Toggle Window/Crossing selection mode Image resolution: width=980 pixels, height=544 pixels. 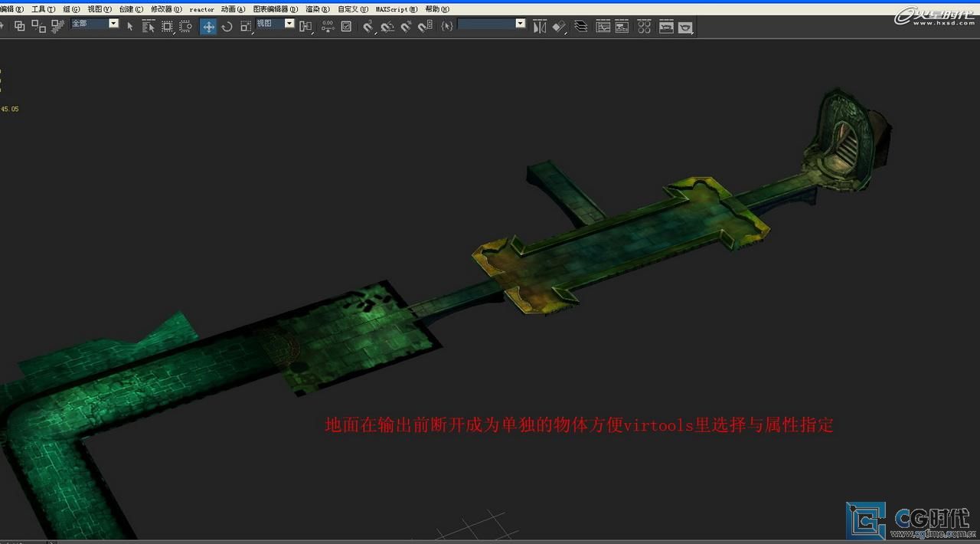tap(185, 26)
